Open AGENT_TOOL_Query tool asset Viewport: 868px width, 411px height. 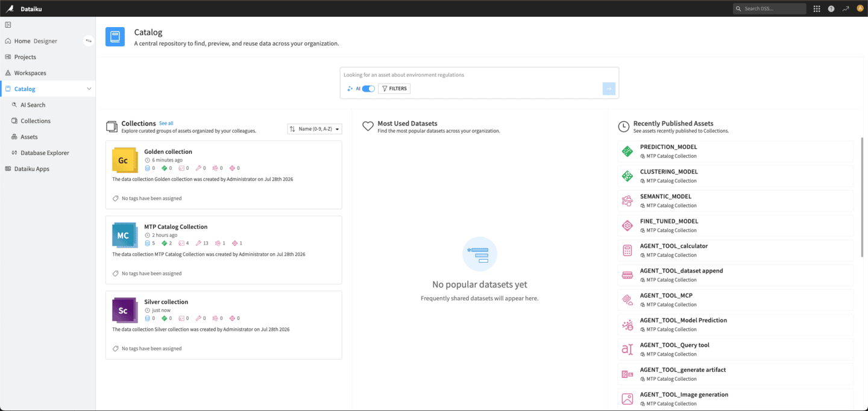click(735, 350)
